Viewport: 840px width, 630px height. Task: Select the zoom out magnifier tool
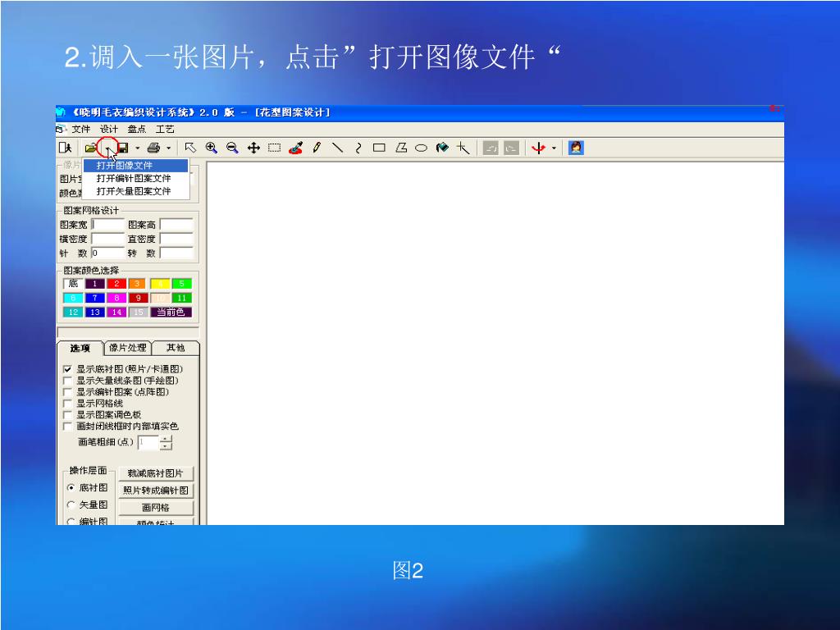pos(232,148)
